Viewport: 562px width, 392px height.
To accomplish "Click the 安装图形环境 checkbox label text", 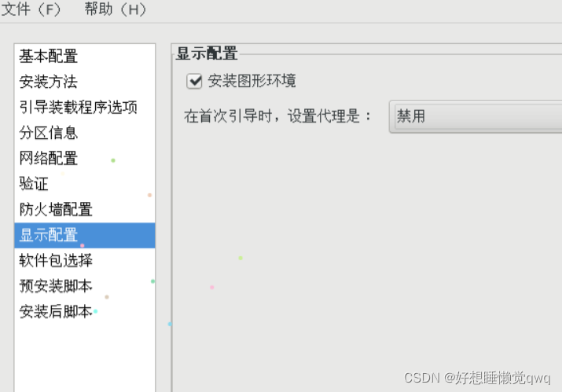I will point(252,81).
